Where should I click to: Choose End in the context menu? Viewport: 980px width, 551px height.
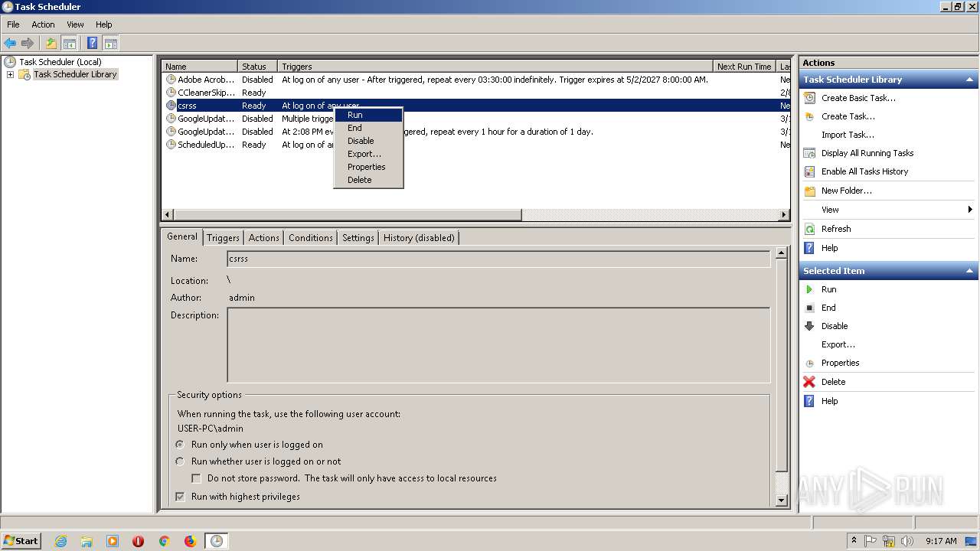pos(368,128)
